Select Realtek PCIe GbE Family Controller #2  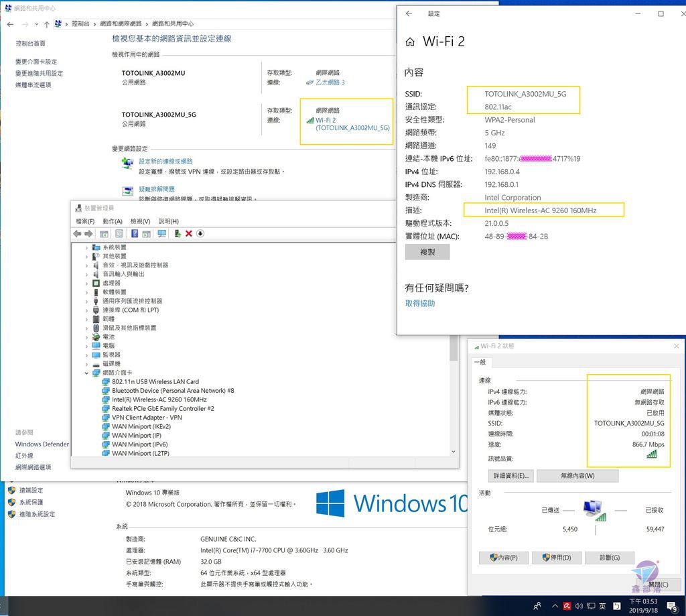[x=163, y=408]
